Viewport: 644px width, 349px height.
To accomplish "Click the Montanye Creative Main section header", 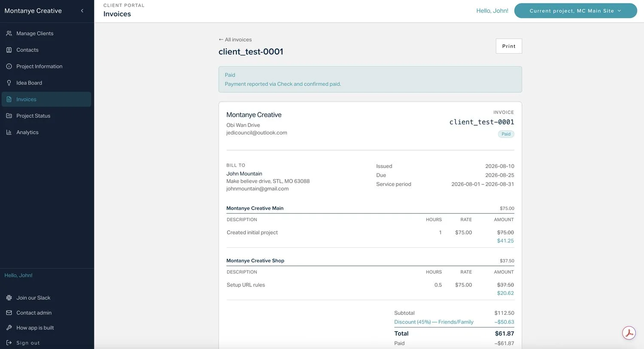I will 255,208.
